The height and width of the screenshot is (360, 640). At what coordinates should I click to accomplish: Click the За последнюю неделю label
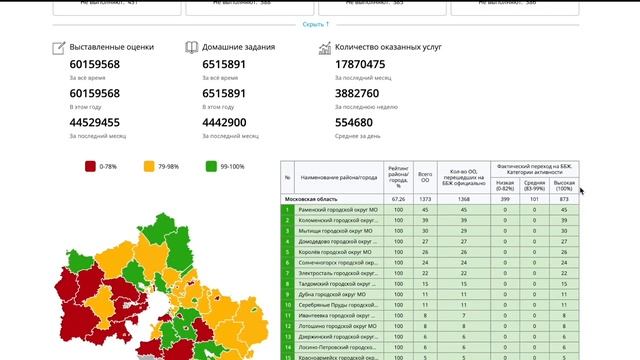pyautogui.click(x=366, y=107)
